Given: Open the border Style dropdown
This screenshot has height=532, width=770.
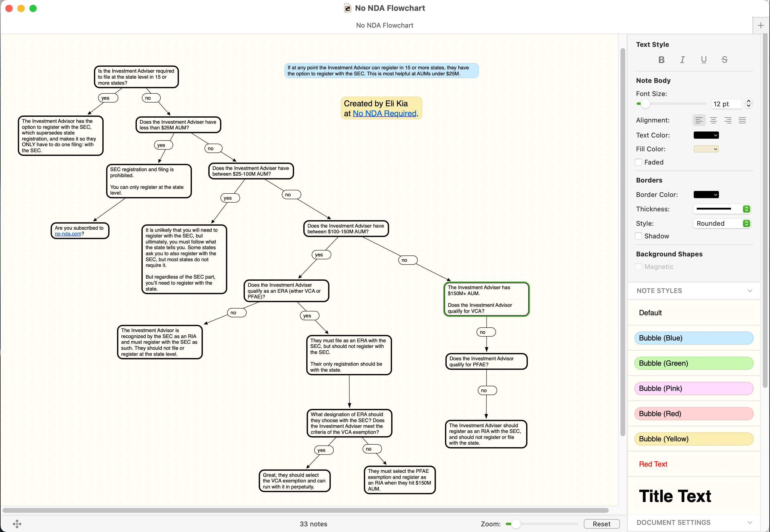Looking at the screenshot, I should [x=722, y=223].
